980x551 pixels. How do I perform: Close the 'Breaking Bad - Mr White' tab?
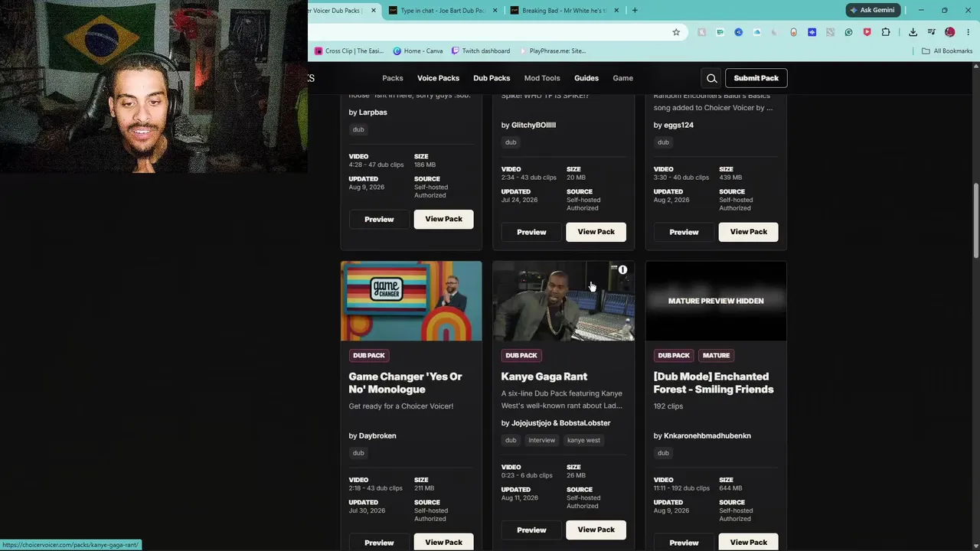616,11
